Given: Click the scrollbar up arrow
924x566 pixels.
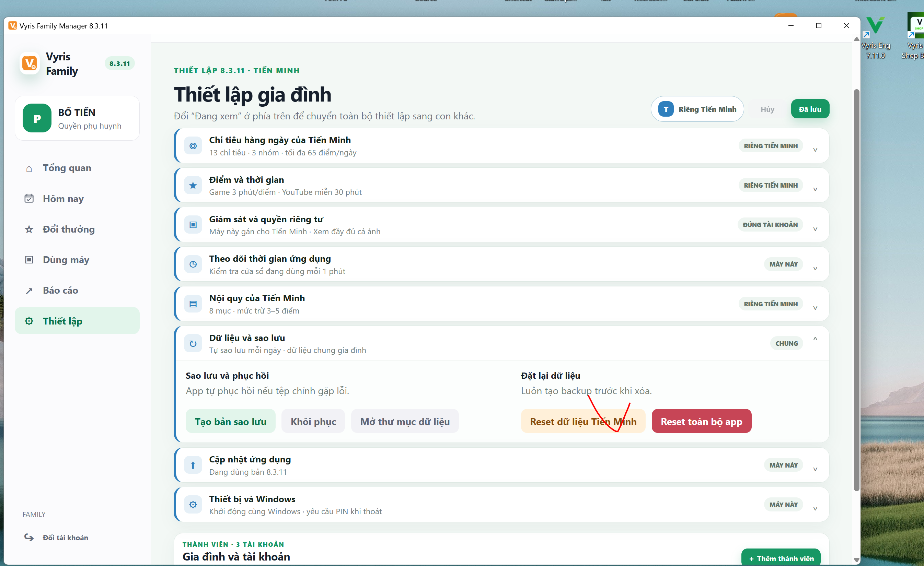Looking at the screenshot, I should pyautogui.click(x=856, y=39).
